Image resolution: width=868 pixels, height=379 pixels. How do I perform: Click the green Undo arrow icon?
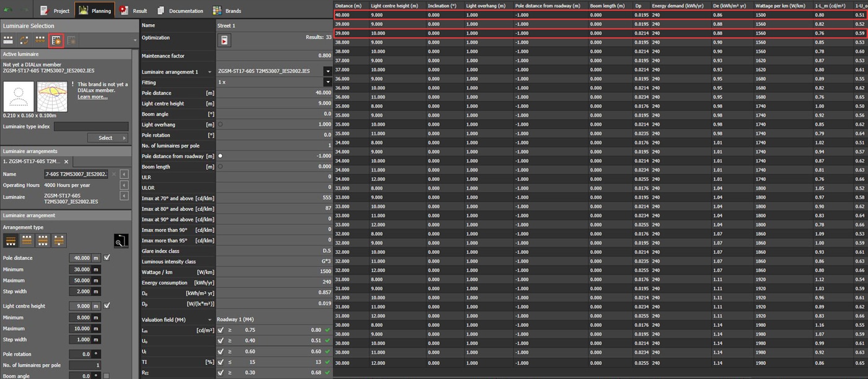pos(9,11)
